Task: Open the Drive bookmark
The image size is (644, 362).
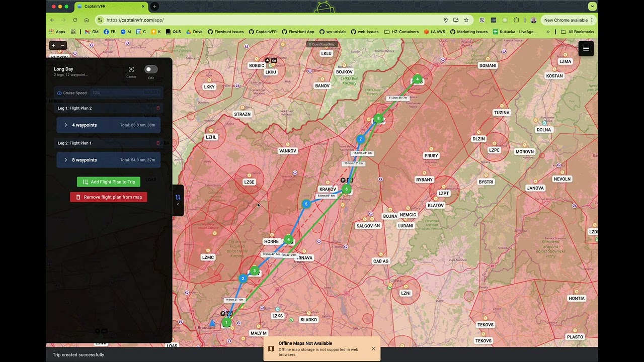Action: [194, 32]
